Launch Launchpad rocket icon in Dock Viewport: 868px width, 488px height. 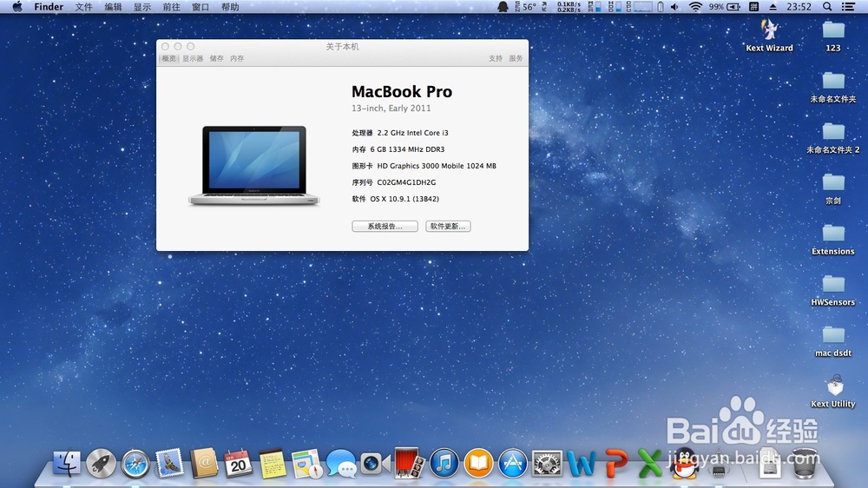pos(101,463)
